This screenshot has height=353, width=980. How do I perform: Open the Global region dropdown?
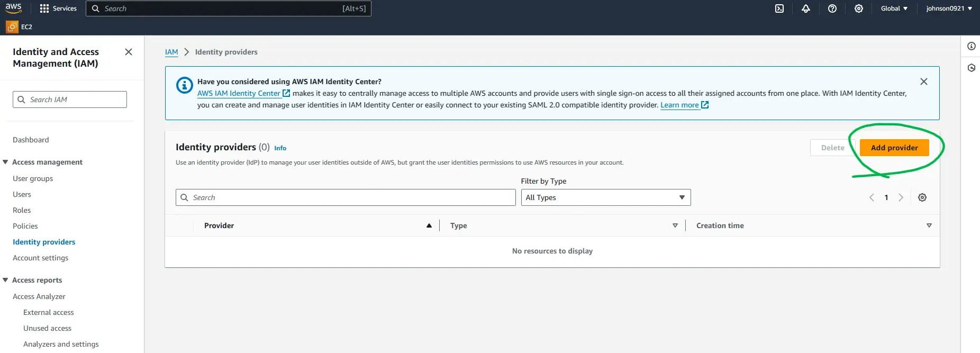[894, 8]
